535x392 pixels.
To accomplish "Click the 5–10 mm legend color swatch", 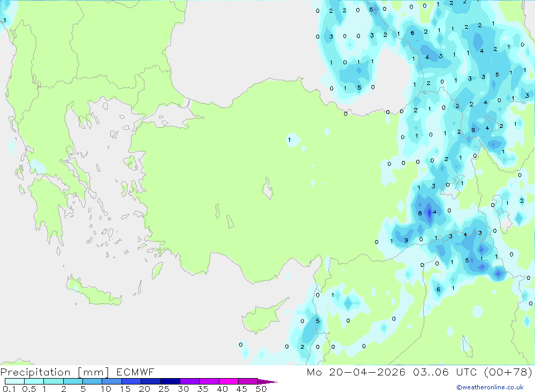I will coord(93,381).
